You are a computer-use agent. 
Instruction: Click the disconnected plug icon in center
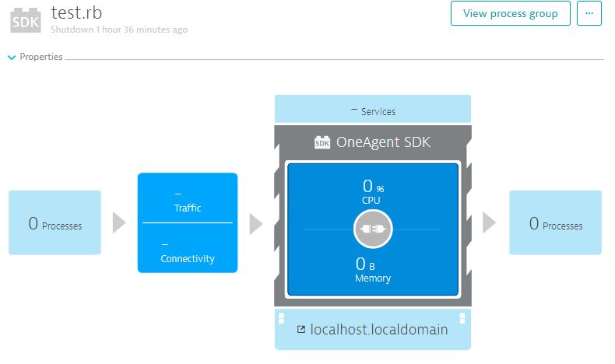(373, 229)
